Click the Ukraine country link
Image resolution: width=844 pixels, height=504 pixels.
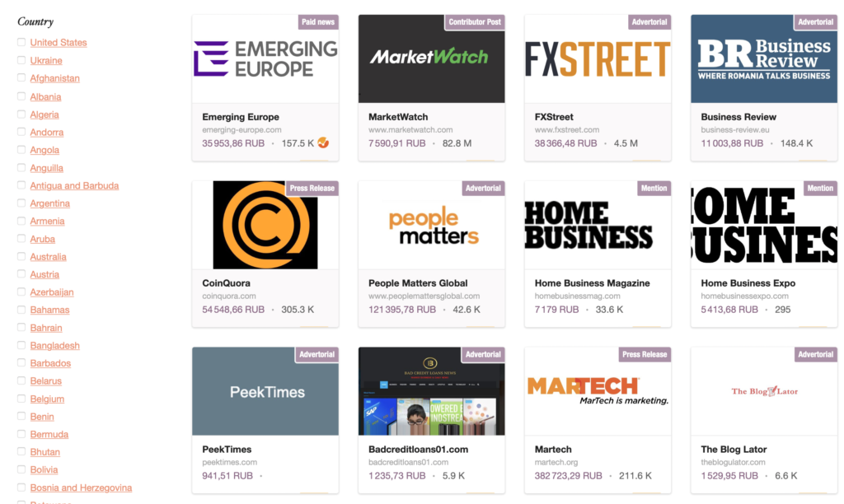pos(46,60)
